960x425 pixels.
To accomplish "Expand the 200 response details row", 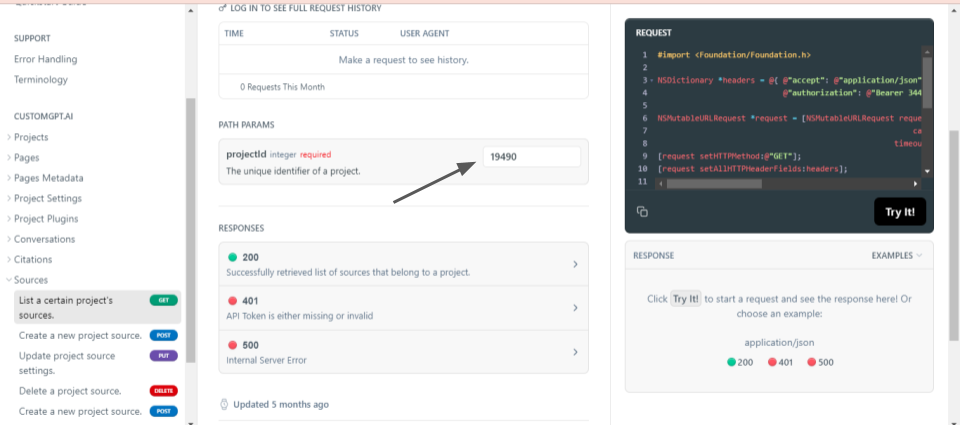I will click(403, 264).
